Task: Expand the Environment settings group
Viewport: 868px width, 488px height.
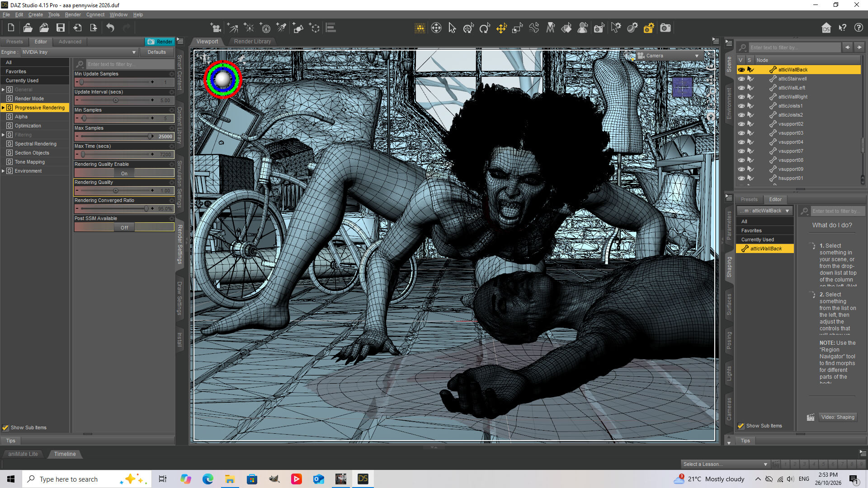Action: pos(3,171)
